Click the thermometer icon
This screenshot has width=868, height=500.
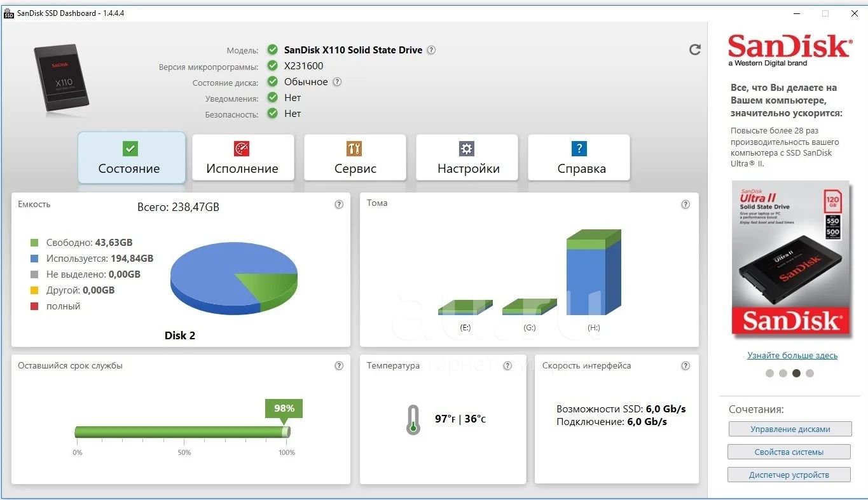click(x=413, y=420)
